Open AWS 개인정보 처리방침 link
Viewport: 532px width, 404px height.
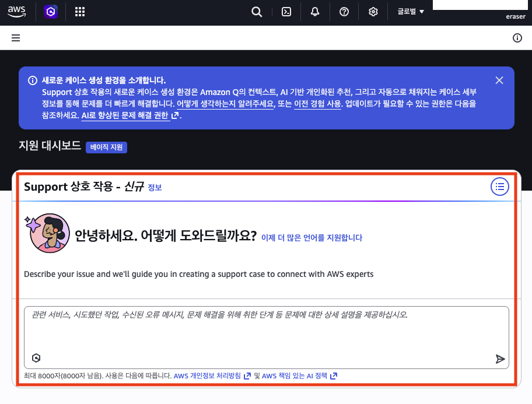tap(212, 376)
